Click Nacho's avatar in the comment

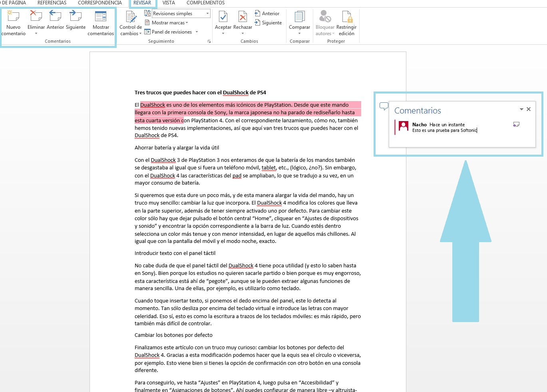[x=404, y=126]
